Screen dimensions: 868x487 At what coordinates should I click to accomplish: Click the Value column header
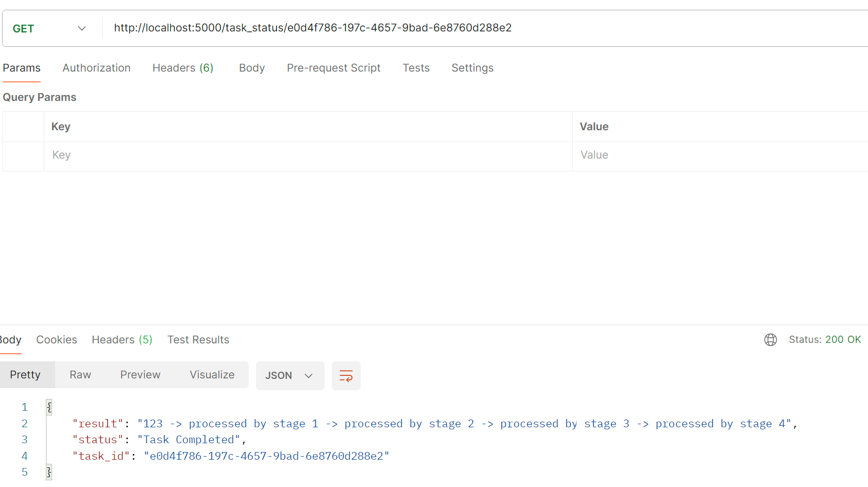pyautogui.click(x=594, y=127)
